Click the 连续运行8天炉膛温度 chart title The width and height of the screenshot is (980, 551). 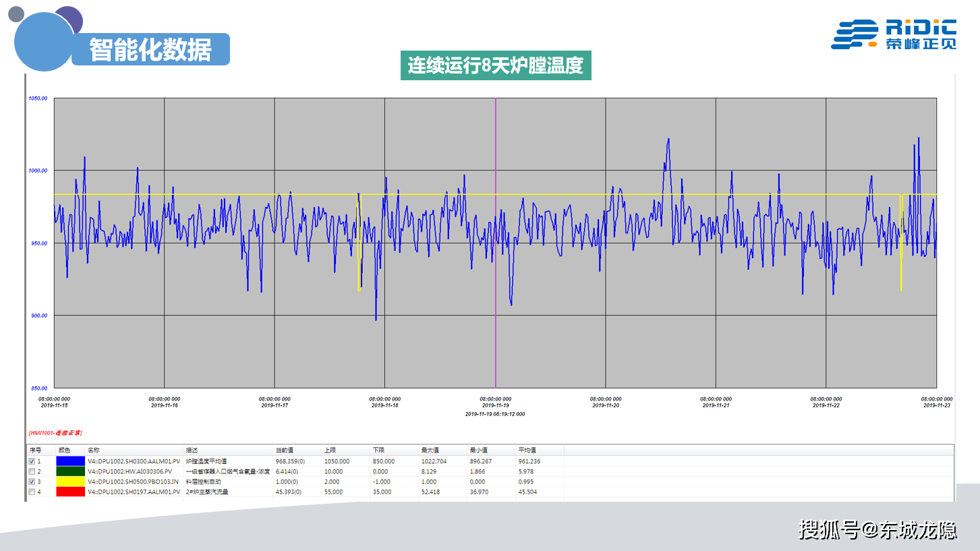[496, 66]
